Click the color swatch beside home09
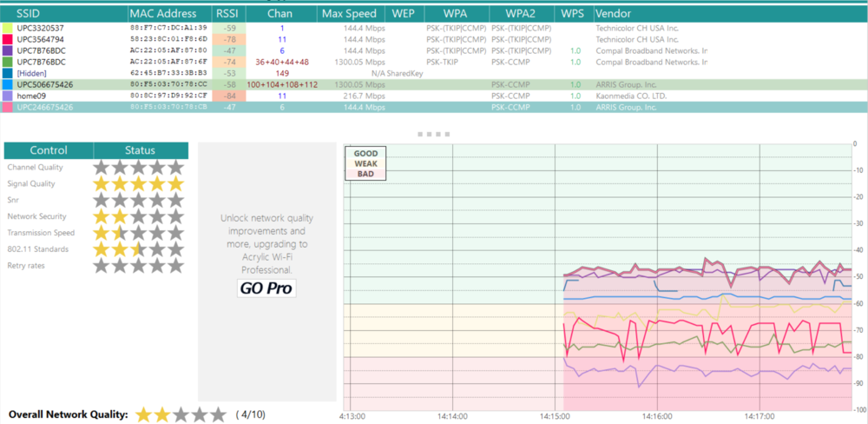868x424 pixels. (x=8, y=96)
